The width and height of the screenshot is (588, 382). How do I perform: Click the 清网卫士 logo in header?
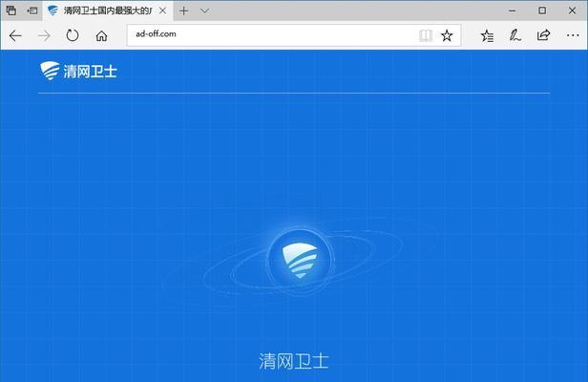78,71
